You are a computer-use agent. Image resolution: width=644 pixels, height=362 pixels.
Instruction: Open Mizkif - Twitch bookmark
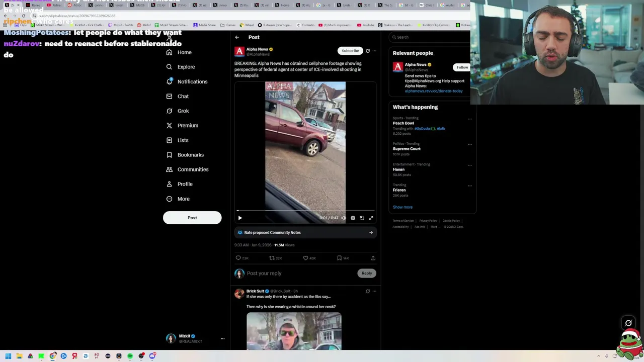(121, 25)
